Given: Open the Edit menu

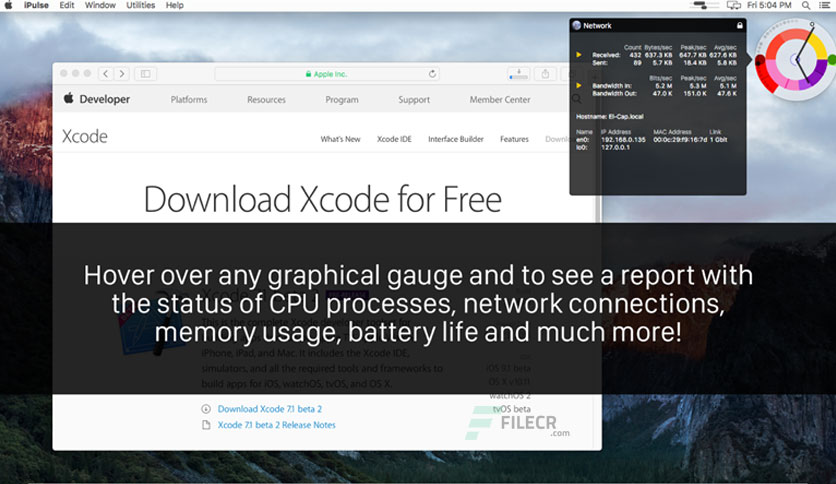Looking at the screenshot, I should pyautogui.click(x=67, y=5).
